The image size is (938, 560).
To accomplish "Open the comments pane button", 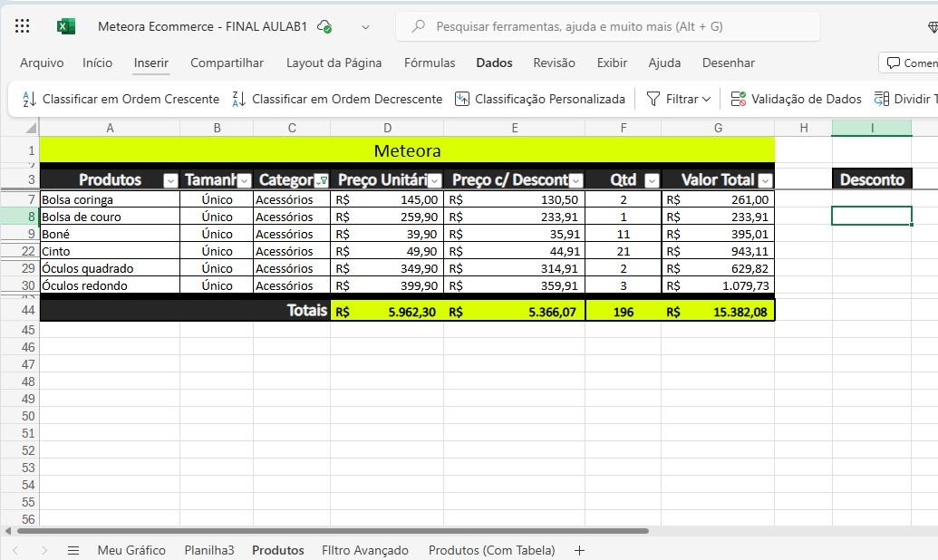I will pos(910,63).
